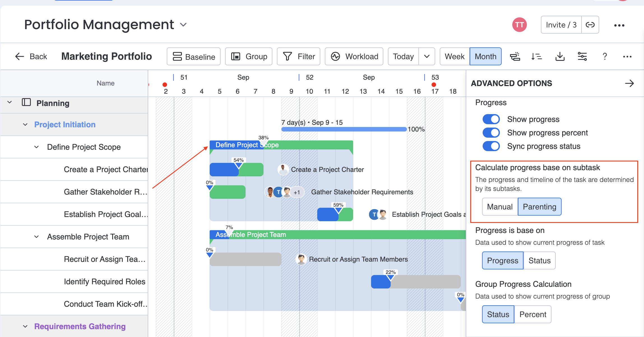Toggle Sync progress status off
This screenshot has width=644, height=337.
(x=491, y=146)
